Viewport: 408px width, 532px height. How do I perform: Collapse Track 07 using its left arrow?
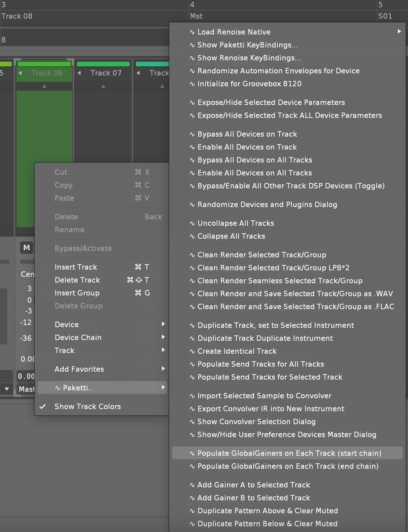(79, 73)
